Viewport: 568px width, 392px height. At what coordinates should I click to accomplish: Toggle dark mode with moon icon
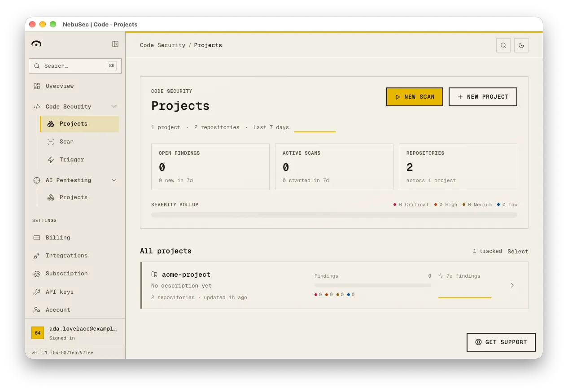coord(521,45)
